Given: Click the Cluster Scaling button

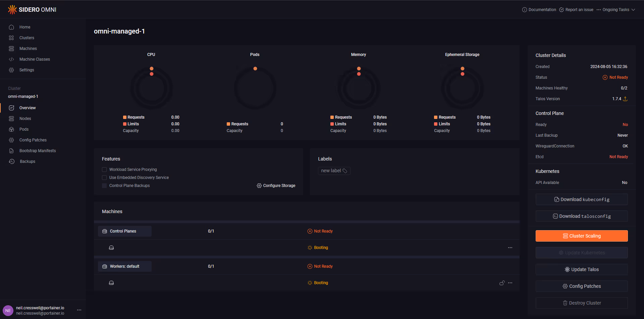Looking at the screenshot, I should [x=582, y=236].
